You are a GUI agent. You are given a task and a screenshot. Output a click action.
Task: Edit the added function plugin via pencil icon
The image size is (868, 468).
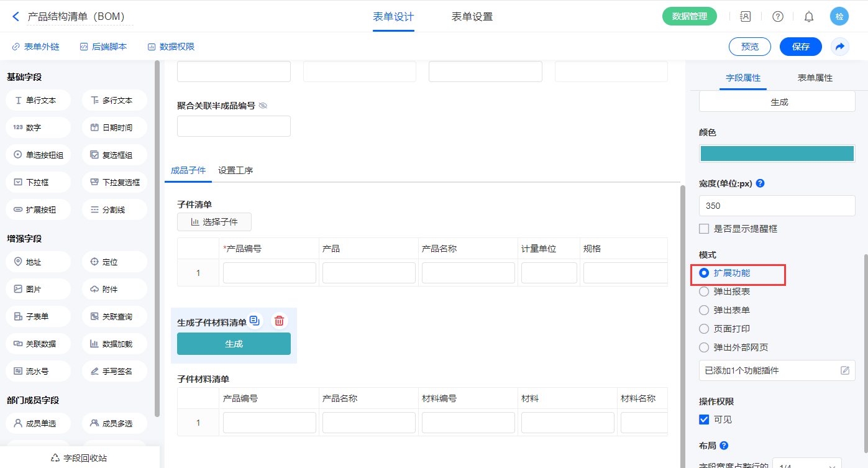[844, 370]
